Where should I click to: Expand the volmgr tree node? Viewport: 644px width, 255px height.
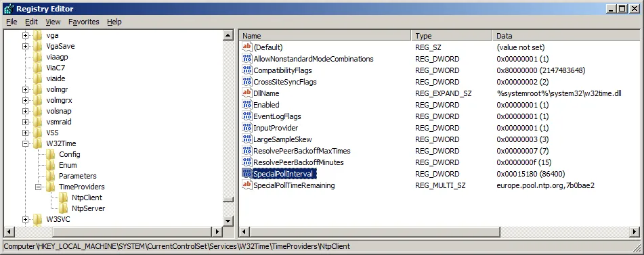tap(26, 90)
